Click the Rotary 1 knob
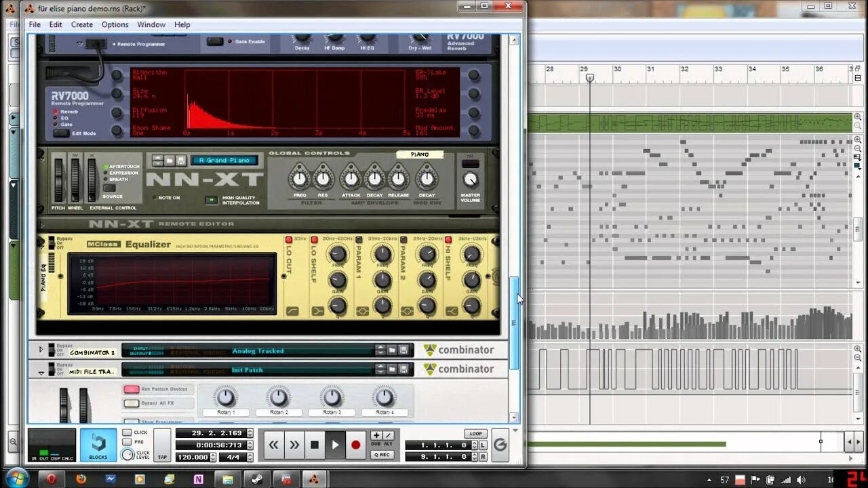 click(x=226, y=397)
